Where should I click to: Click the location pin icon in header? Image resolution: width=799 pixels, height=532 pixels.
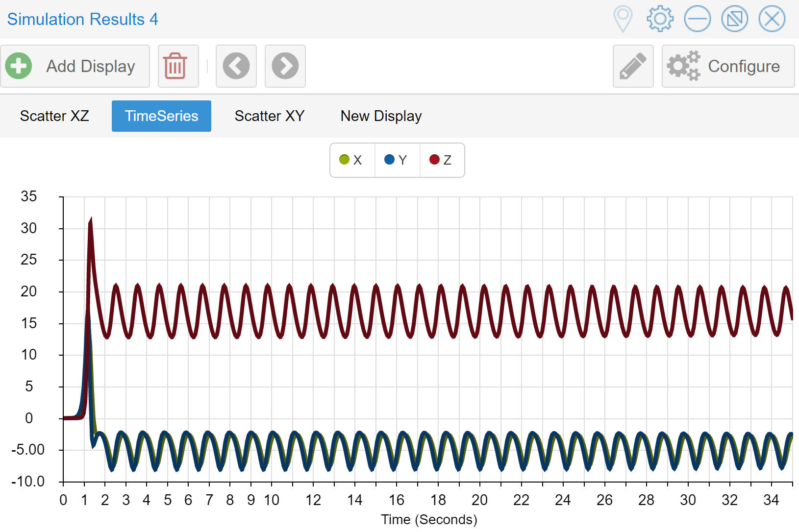[623, 19]
